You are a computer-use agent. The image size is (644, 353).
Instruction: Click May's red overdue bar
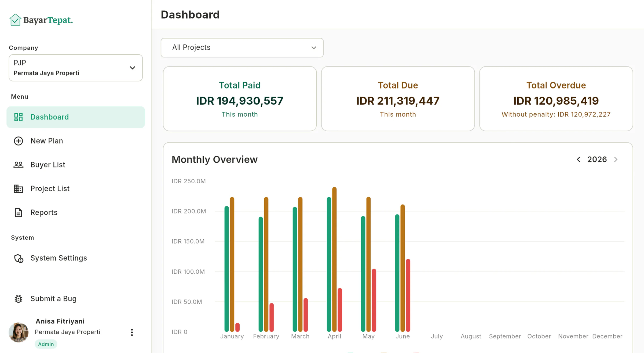[x=374, y=300]
